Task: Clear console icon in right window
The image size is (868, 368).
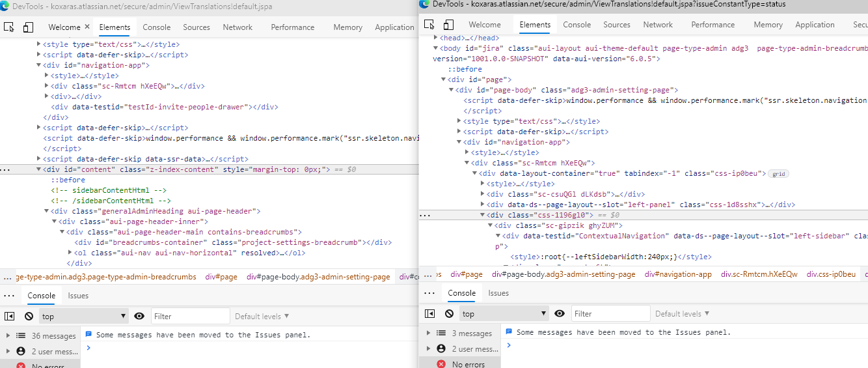Action: [449, 313]
